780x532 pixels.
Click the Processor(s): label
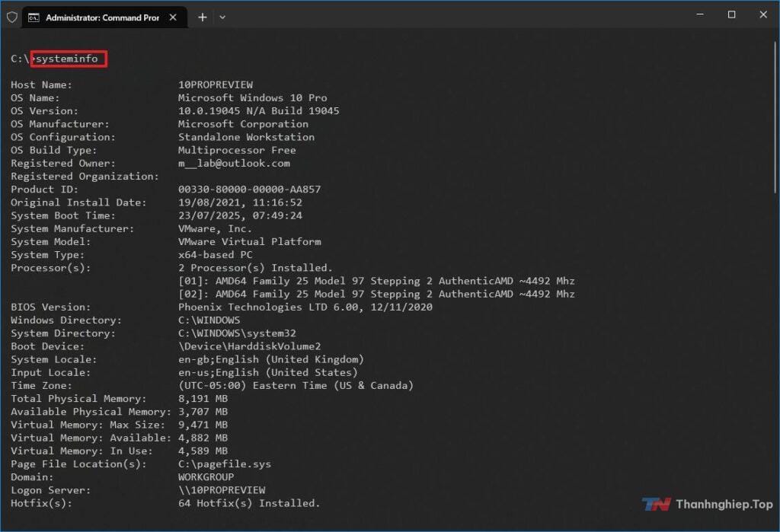point(51,268)
